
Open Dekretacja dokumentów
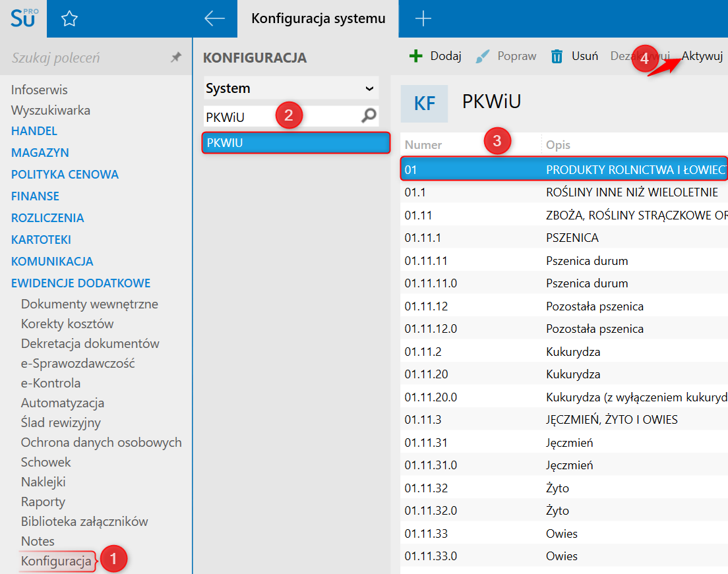[90, 343]
